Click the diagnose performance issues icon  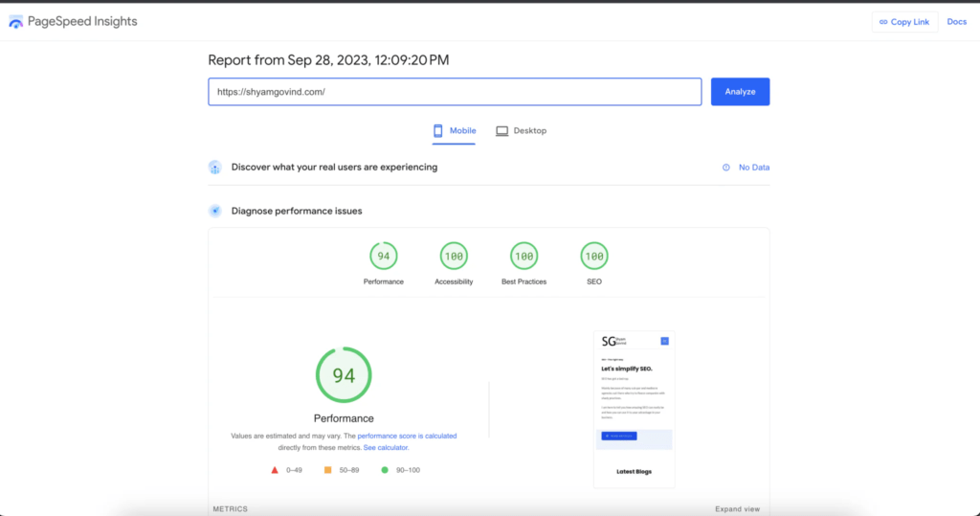[215, 211]
